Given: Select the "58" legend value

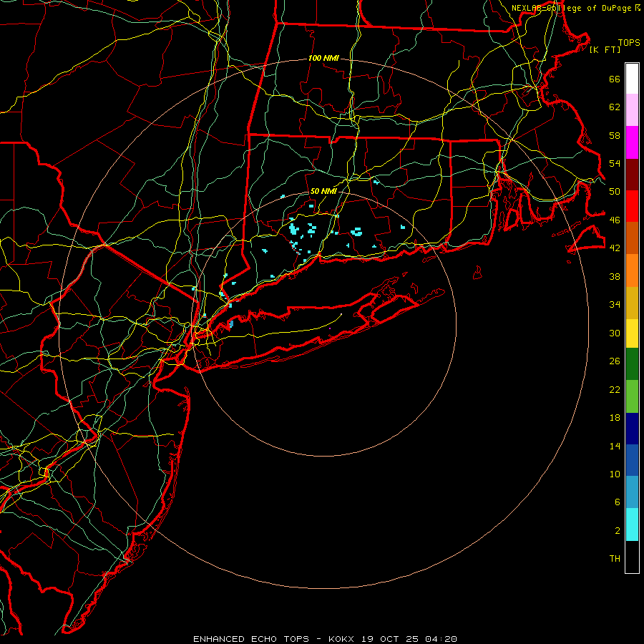Looking at the screenshot, I should (x=615, y=135).
